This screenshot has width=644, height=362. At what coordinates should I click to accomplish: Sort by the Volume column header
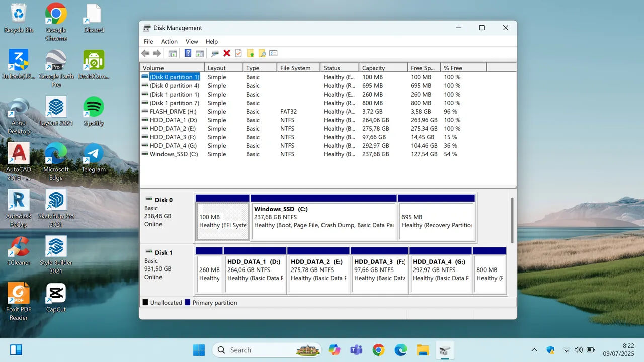pos(172,68)
